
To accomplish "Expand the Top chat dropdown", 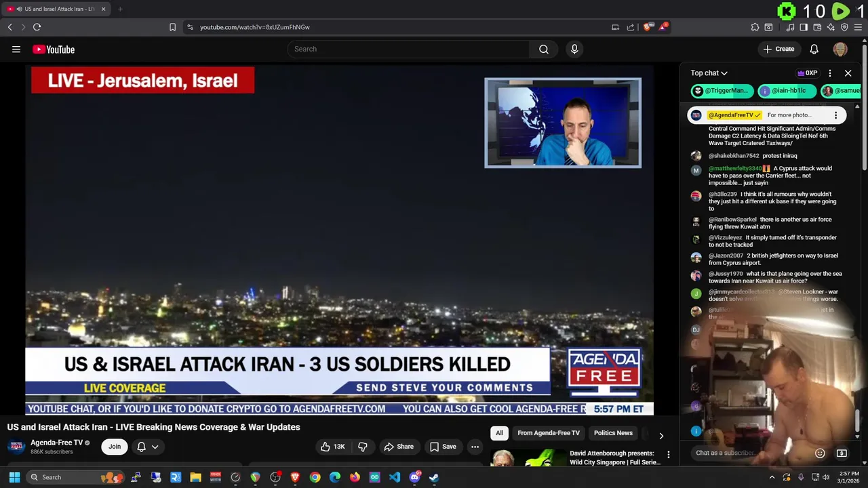I will [709, 73].
